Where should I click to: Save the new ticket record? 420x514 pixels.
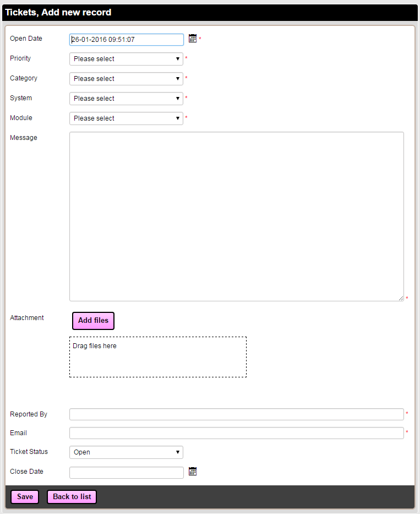click(x=25, y=496)
